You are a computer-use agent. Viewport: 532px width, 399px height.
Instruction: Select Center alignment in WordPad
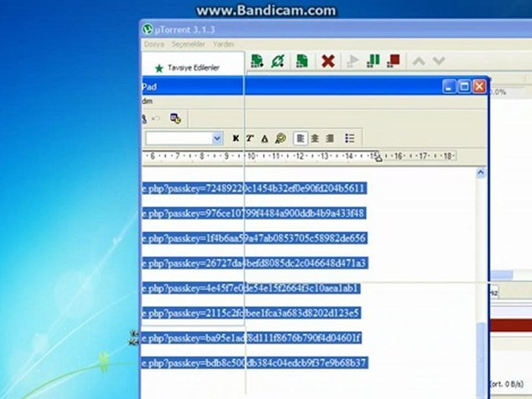tap(315, 139)
